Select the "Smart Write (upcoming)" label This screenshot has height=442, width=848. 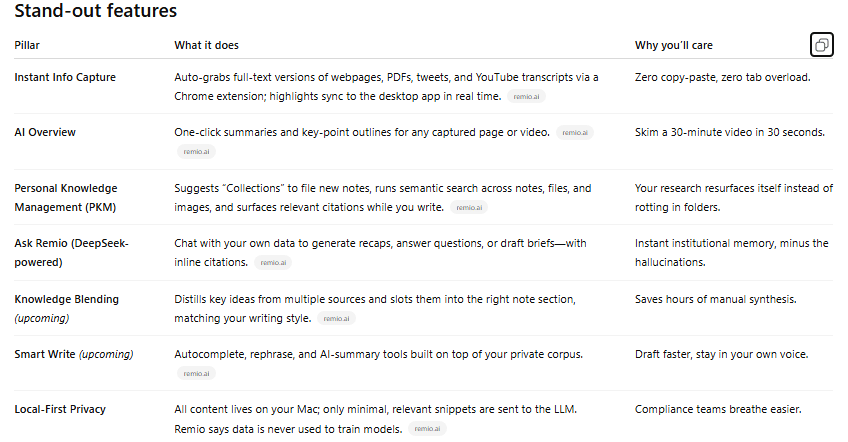coord(74,354)
